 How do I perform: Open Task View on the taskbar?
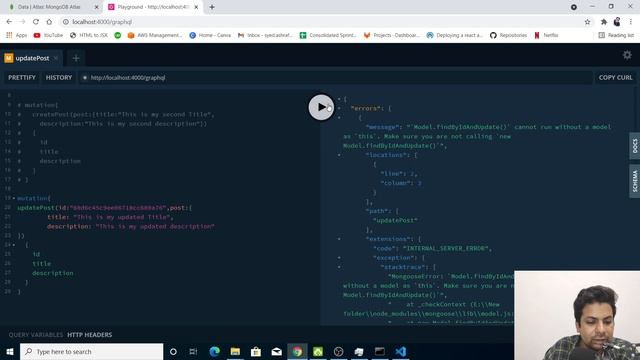pyautogui.click(x=193, y=351)
